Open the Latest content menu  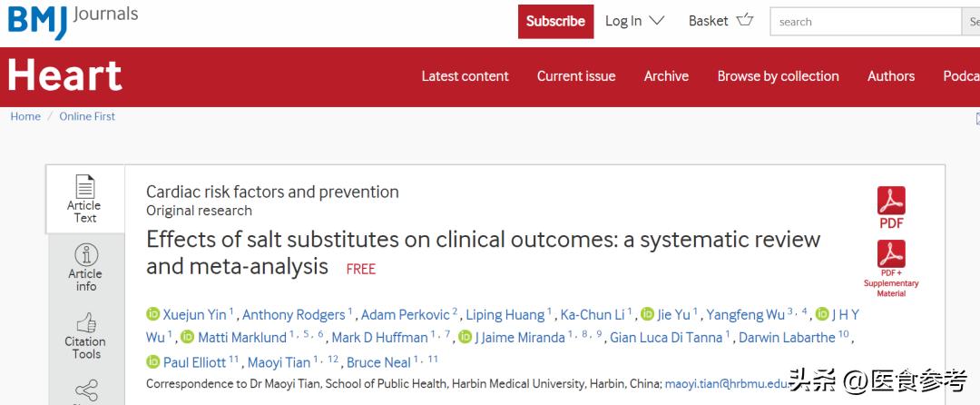tap(465, 76)
